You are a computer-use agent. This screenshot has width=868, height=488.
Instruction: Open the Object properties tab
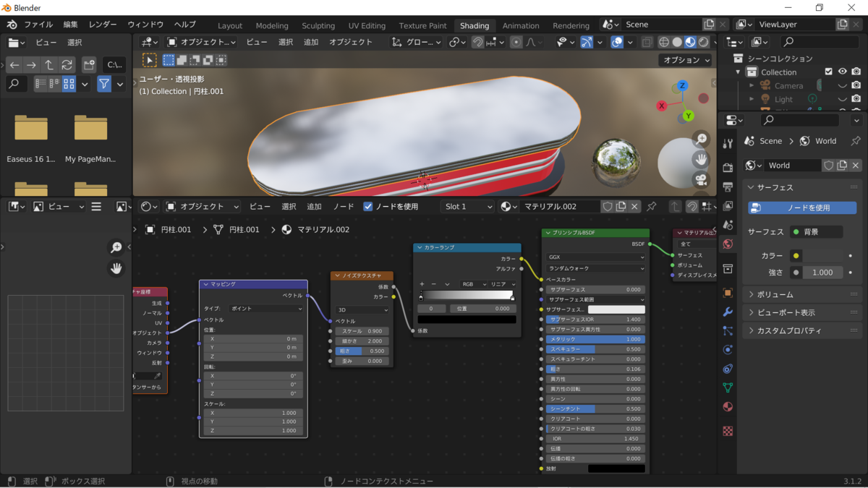(x=728, y=293)
